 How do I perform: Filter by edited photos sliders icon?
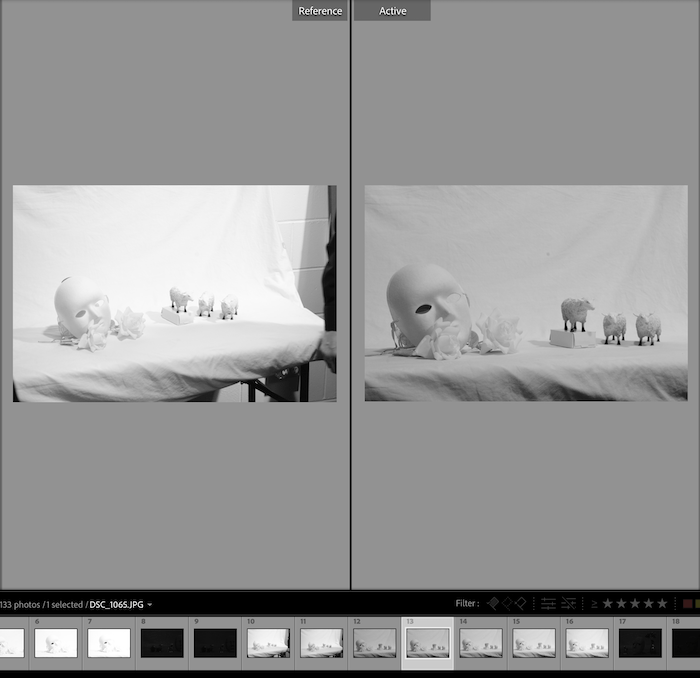click(548, 604)
